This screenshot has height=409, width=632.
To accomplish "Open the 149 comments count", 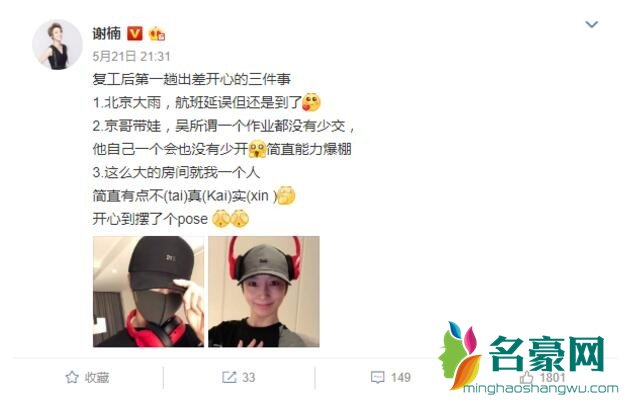I will [x=401, y=378].
